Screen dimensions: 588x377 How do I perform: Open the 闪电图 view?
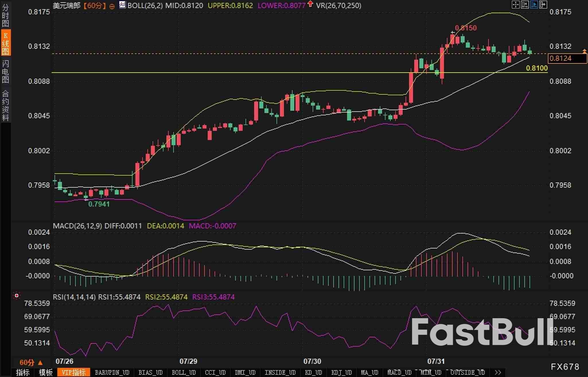[5, 72]
